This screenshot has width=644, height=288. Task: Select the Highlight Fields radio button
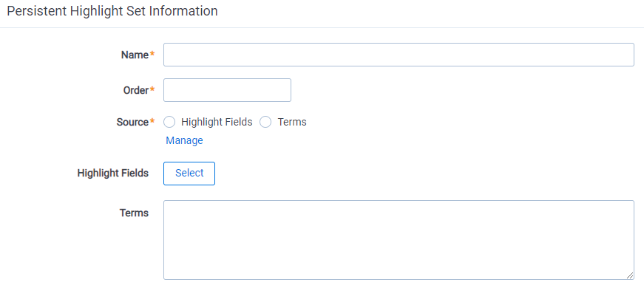(x=169, y=122)
